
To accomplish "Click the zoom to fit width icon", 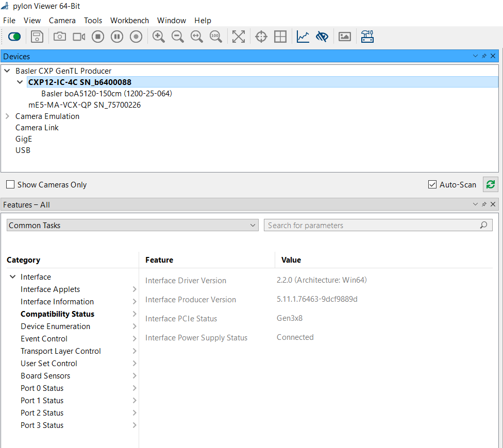I will tap(197, 37).
